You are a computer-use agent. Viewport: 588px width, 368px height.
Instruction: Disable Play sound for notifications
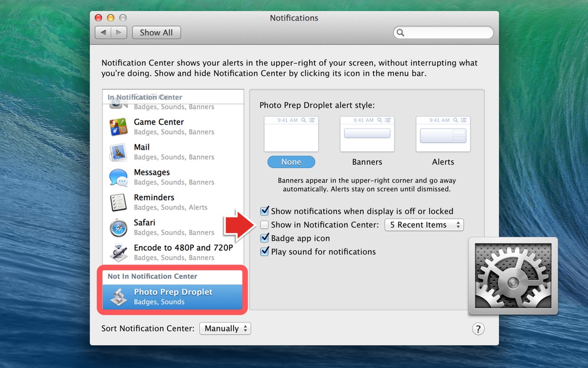coord(265,251)
